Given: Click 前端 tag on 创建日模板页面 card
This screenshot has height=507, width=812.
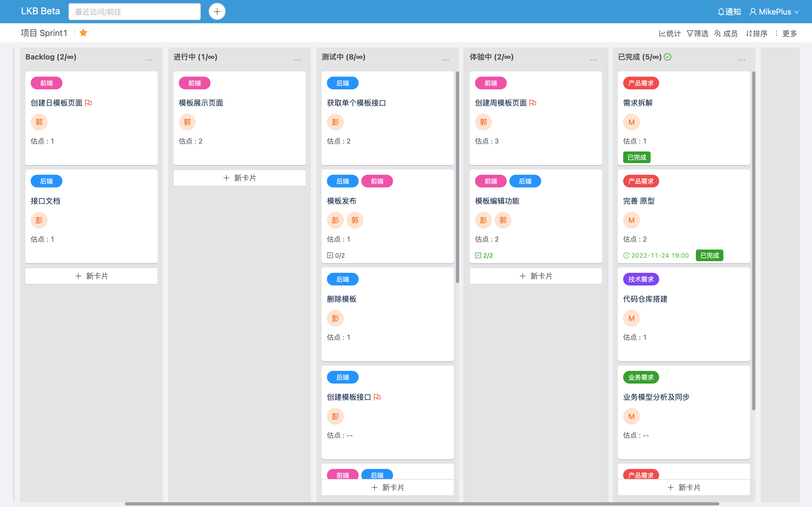Looking at the screenshot, I should (46, 83).
